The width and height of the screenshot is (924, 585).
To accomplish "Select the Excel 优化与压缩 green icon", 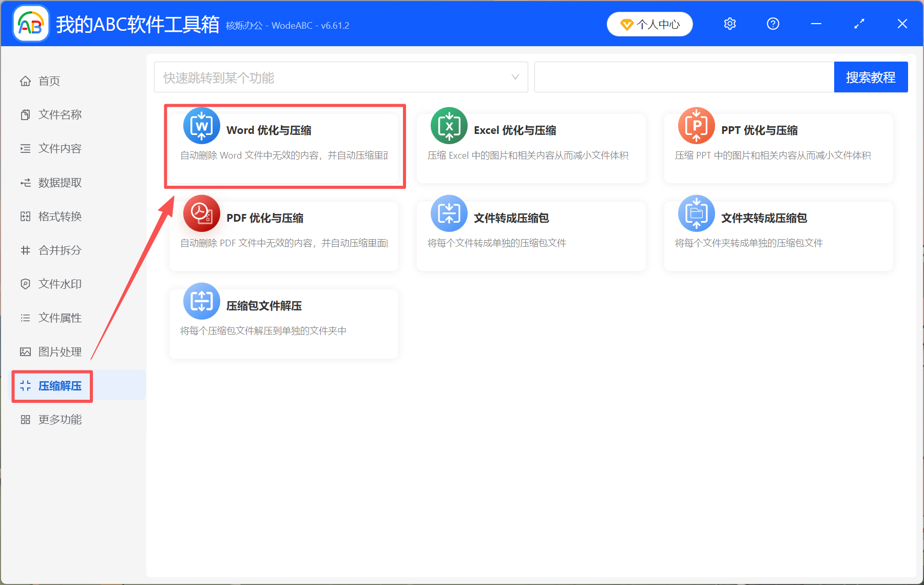I will [x=449, y=125].
